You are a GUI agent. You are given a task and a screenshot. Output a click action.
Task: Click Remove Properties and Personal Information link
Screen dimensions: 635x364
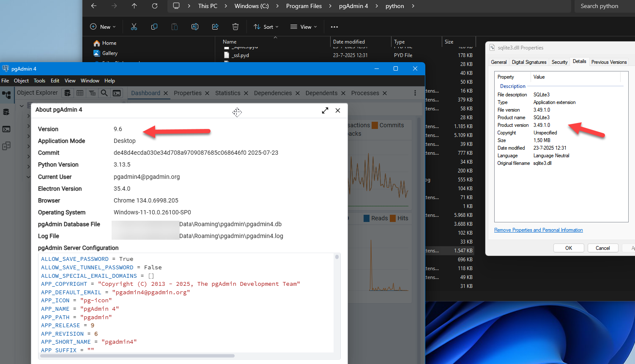(x=538, y=230)
